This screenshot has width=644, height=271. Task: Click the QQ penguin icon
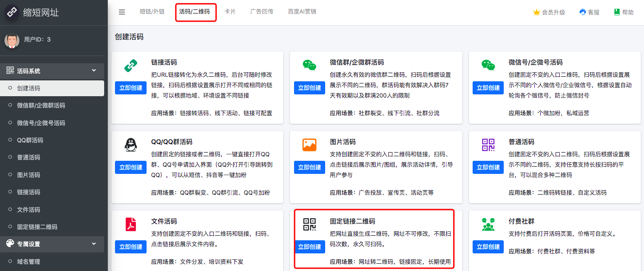pyautogui.click(x=131, y=145)
